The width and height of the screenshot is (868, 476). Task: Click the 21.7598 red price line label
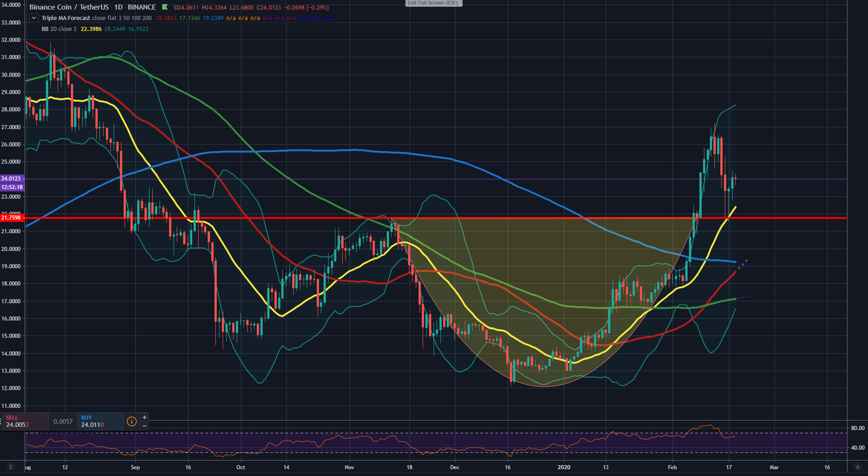(x=12, y=218)
